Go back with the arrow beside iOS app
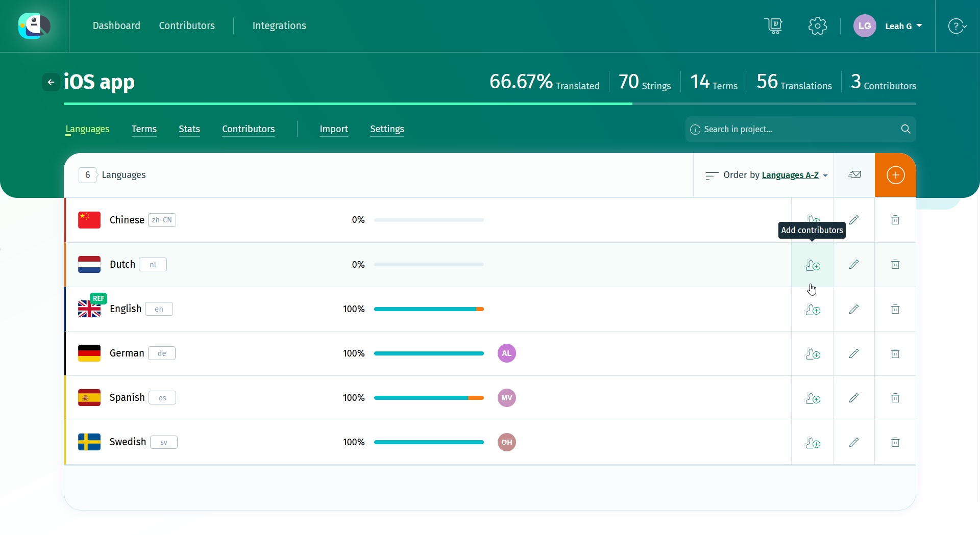 [x=51, y=82]
